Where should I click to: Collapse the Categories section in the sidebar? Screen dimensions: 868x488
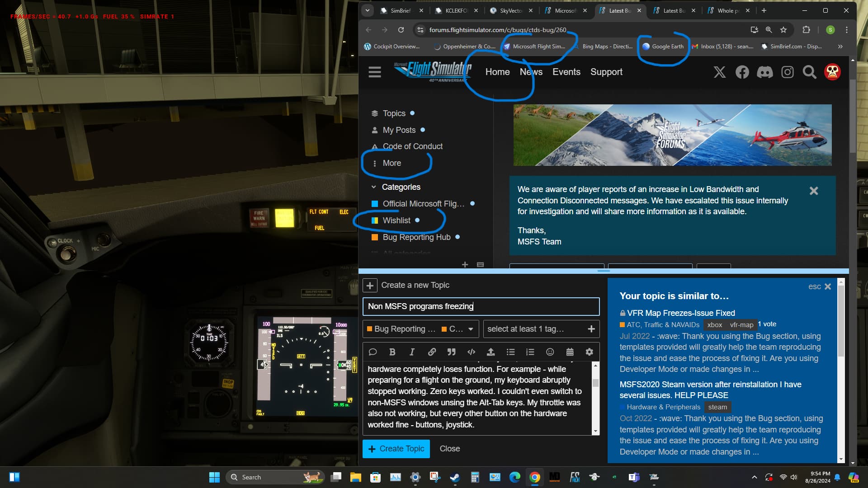(373, 187)
